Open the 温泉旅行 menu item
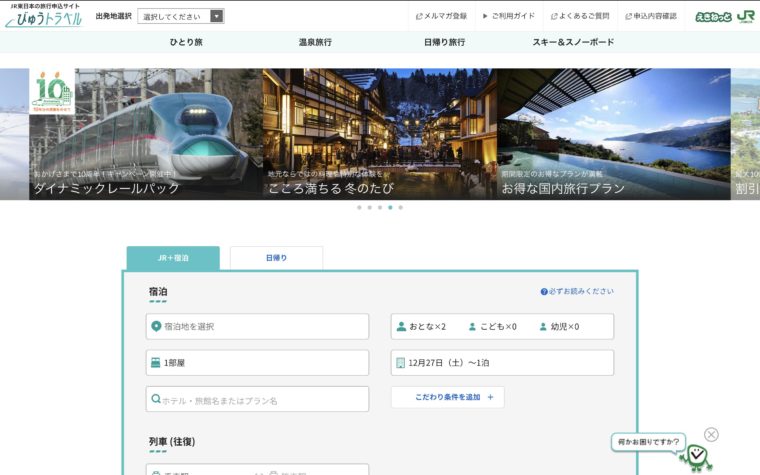Screen dimensions: 760x475 point(315,43)
